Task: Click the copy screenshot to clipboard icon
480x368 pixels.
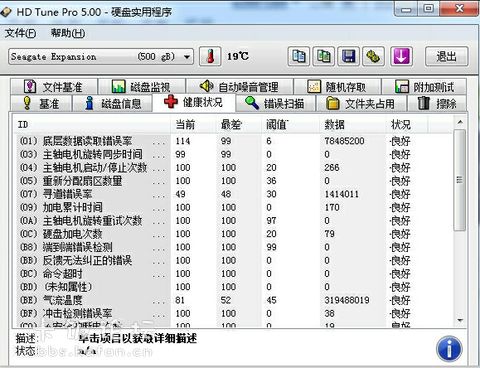Action: tap(323, 56)
